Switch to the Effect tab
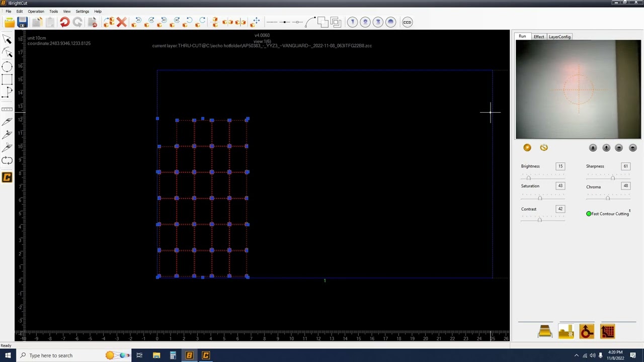 pos(539,37)
